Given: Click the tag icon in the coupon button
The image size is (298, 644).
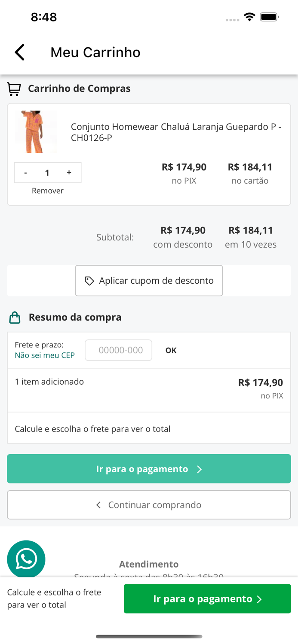Looking at the screenshot, I should click(89, 280).
